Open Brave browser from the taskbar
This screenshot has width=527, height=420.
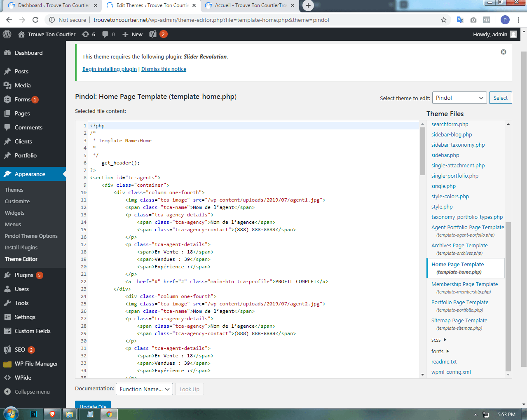(x=52, y=414)
